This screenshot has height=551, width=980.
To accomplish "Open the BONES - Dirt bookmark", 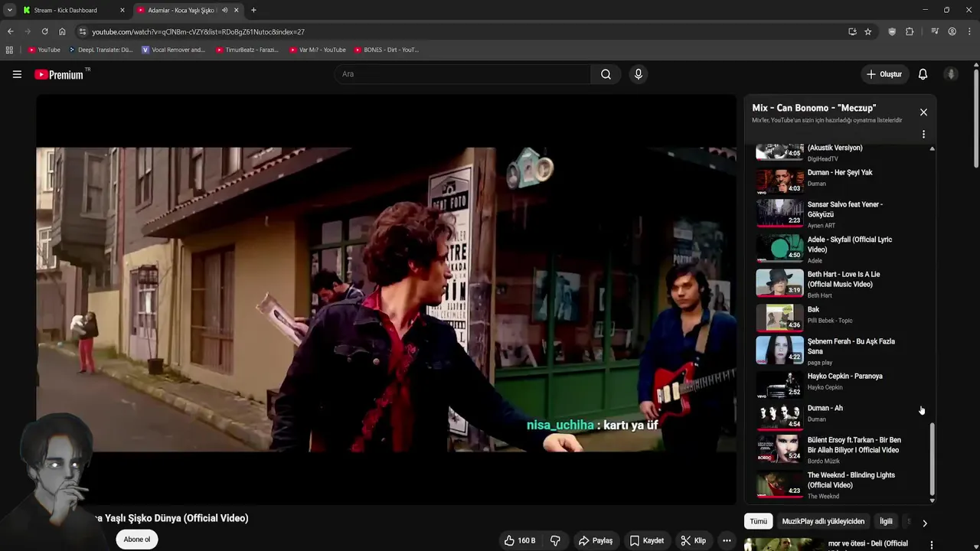I will pyautogui.click(x=387, y=50).
